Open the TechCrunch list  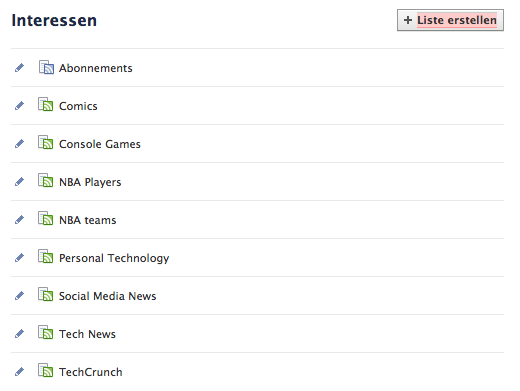[x=91, y=372]
